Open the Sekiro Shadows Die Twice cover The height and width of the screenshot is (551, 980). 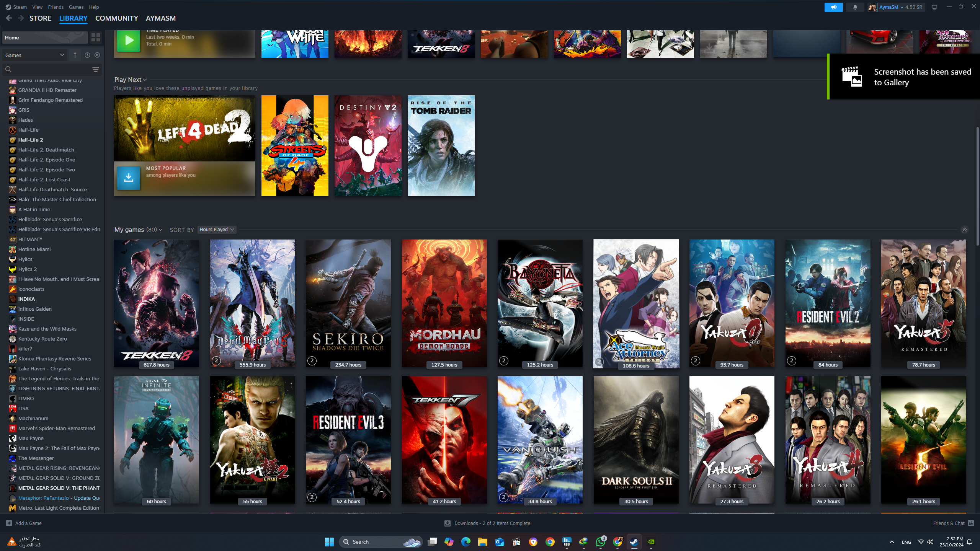pos(348,303)
